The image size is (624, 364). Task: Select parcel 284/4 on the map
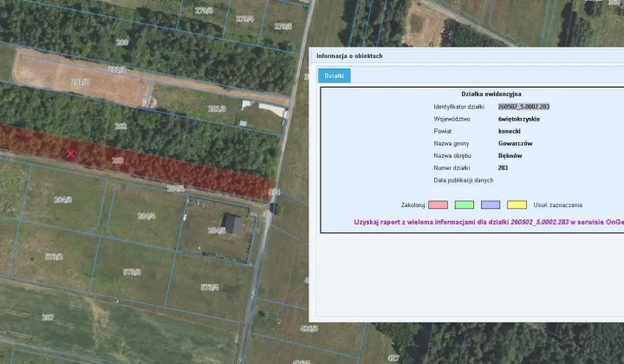(x=146, y=216)
